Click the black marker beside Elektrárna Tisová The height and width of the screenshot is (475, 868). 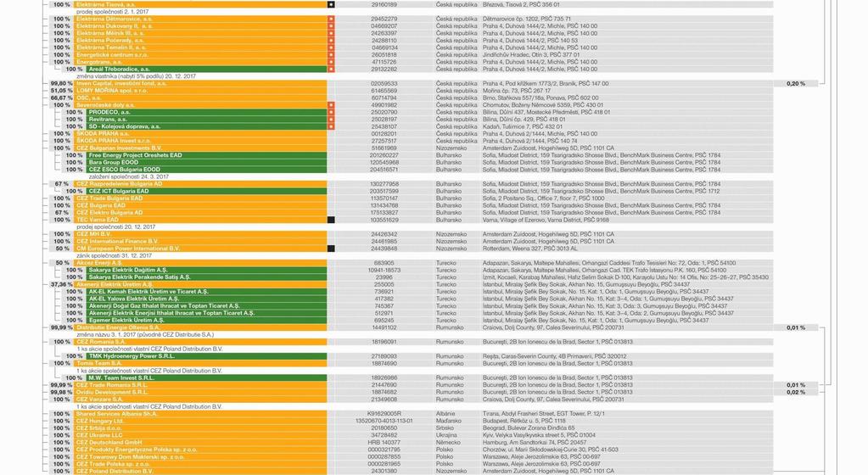coord(331,4)
